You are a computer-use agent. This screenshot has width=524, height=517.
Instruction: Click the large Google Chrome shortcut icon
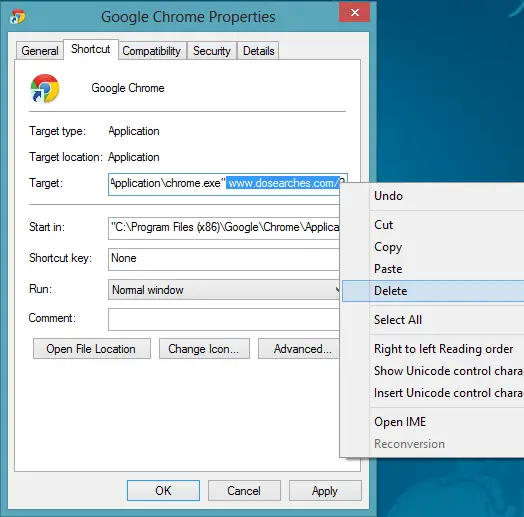[45, 88]
